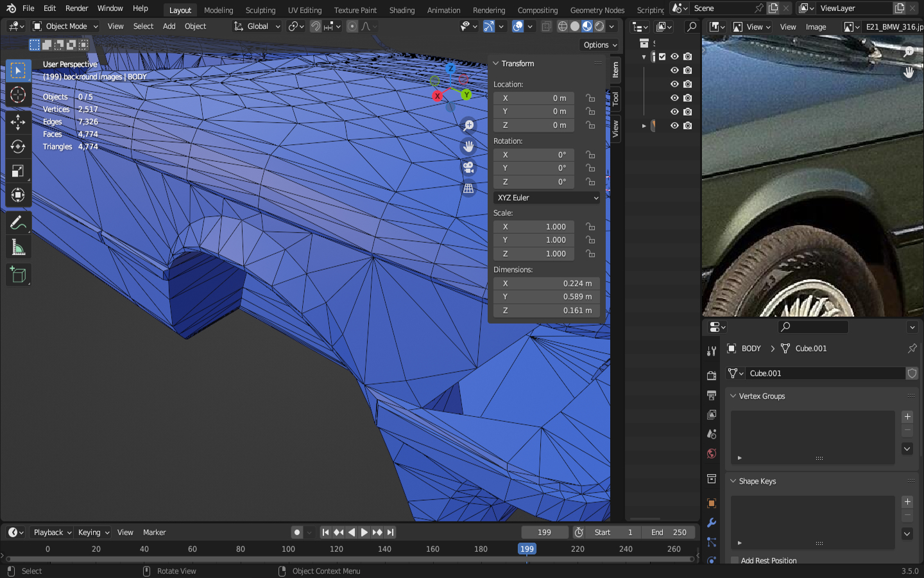Switch to the Sculpting workspace tab

260,10
